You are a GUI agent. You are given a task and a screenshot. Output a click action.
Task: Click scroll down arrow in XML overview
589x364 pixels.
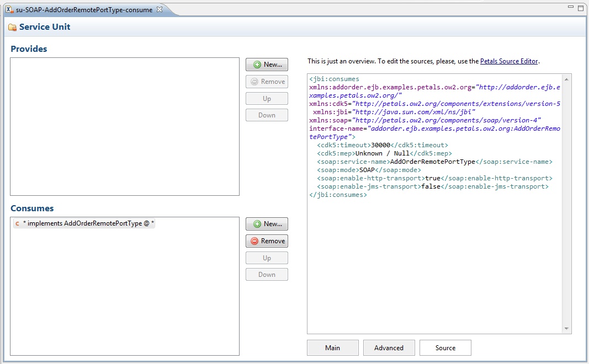pos(566,329)
